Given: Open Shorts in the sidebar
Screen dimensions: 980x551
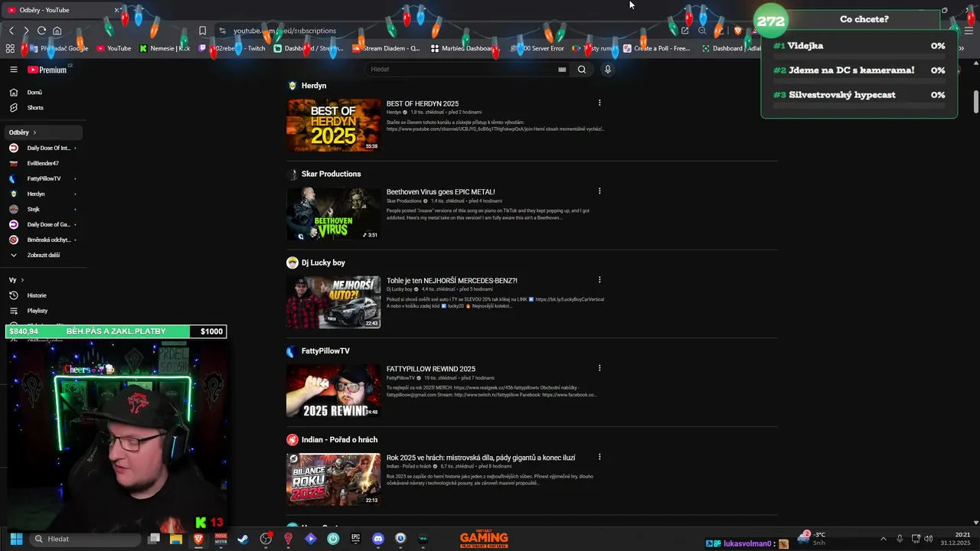Looking at the screenshot, I should point(42,108).
